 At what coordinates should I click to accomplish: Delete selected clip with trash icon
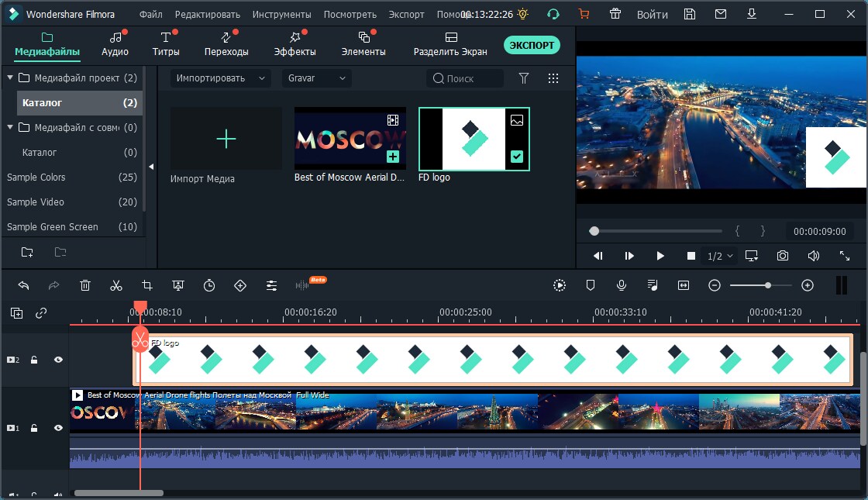click(84, 285)
